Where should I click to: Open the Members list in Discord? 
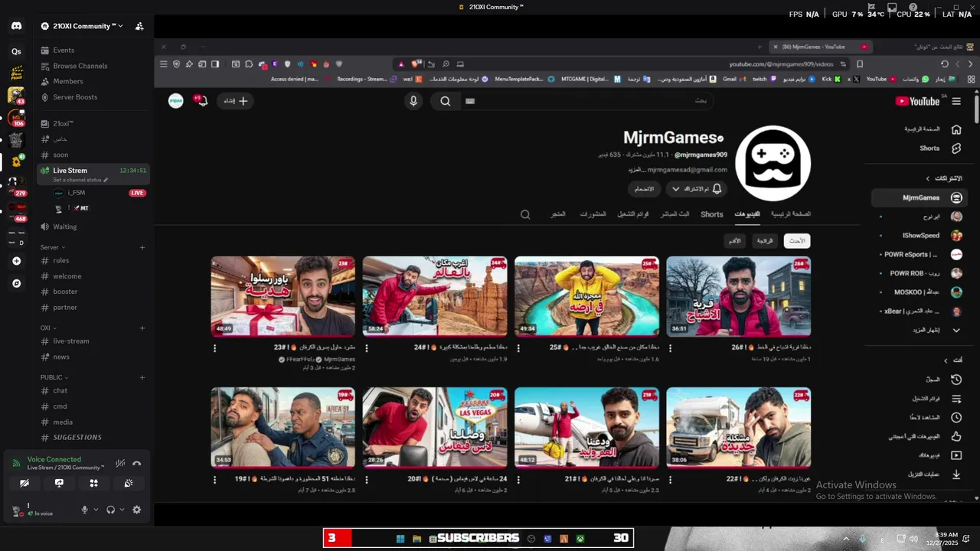(93, 81)
